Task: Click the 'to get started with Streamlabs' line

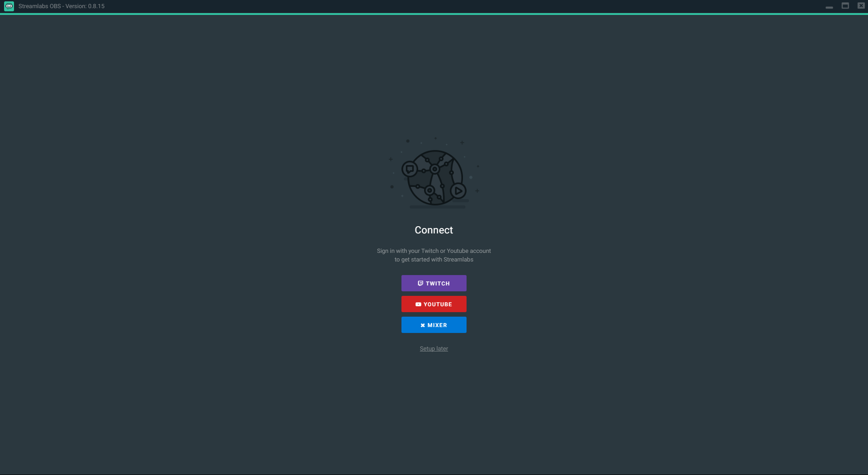Action: (x=434, y=260)
